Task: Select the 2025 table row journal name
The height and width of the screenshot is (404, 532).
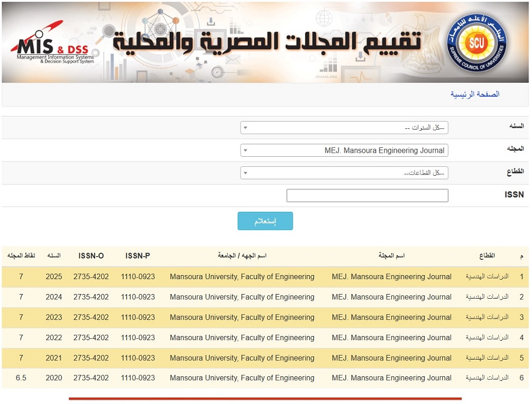Action: click(x=391, y=277)
